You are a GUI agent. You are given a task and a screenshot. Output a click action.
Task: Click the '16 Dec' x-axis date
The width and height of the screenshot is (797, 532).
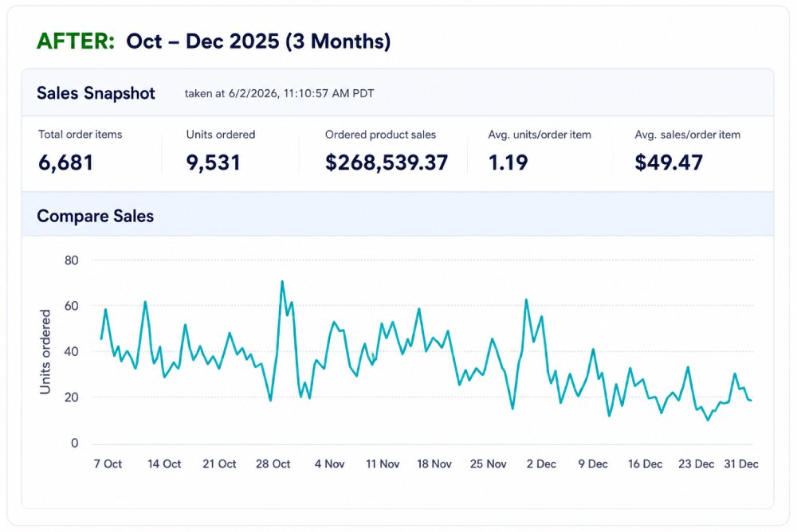[645, 464]
